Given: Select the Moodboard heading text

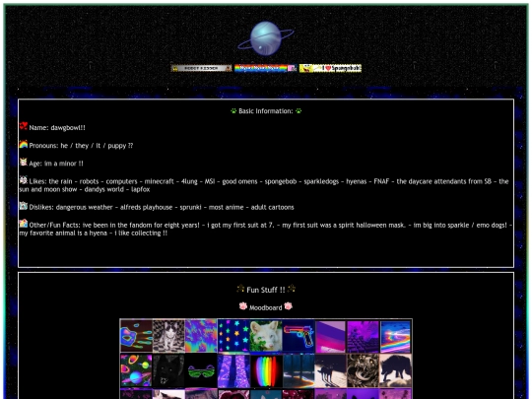Looking at the screenshot, I should 266,307.
